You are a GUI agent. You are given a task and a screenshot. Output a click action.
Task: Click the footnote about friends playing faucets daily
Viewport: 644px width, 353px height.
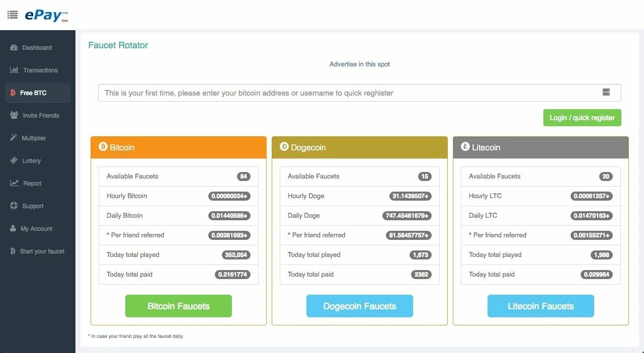[x=136, y=336]
